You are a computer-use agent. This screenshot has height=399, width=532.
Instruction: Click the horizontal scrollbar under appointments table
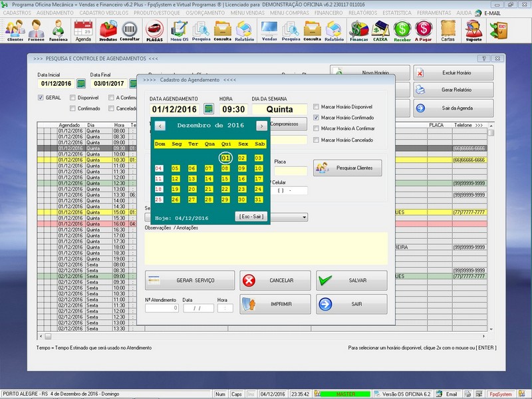[263, 336]
